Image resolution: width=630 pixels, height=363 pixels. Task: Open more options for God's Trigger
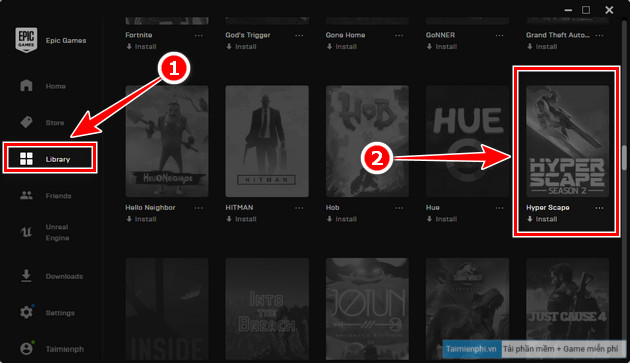point(299,35)
